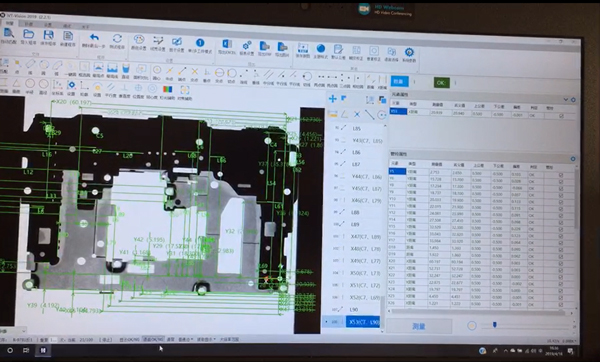This screenshot has width=600, height=362.
Task: Click the blue number-one circle icon
Action: pyautogui.click(x=200, y=42)
